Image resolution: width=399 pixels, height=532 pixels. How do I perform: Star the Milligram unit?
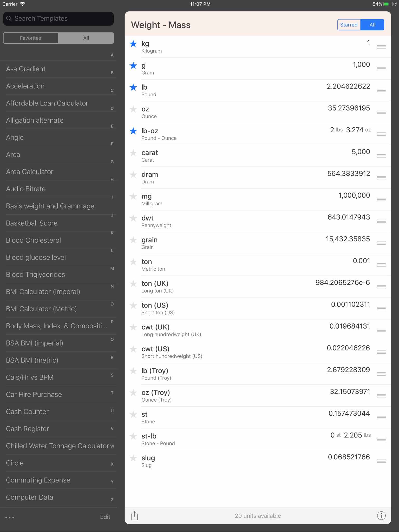133,196
